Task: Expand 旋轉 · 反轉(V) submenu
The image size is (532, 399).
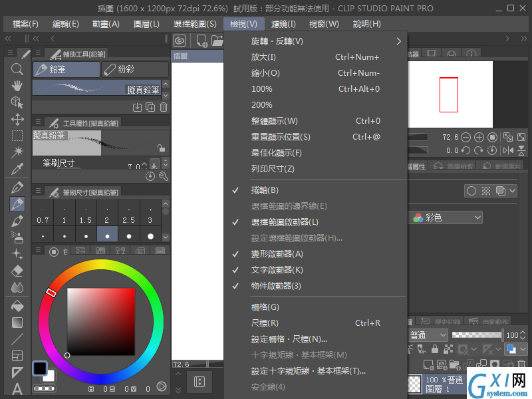Action: [315, 41]
